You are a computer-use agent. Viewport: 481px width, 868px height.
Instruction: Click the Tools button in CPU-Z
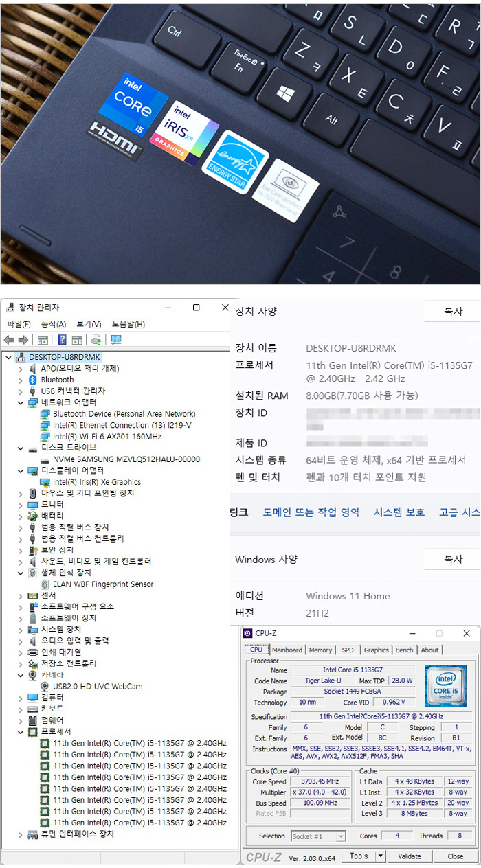pos(359,856)
